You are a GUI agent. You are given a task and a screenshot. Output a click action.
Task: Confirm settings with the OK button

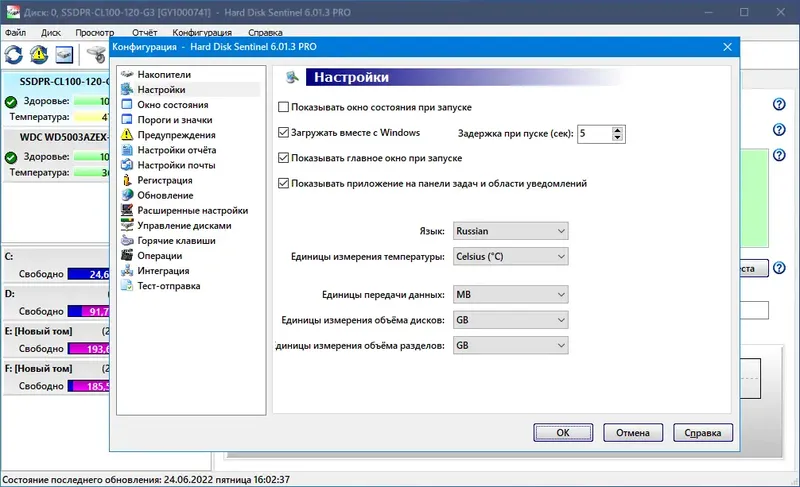(x=563, y=432)
